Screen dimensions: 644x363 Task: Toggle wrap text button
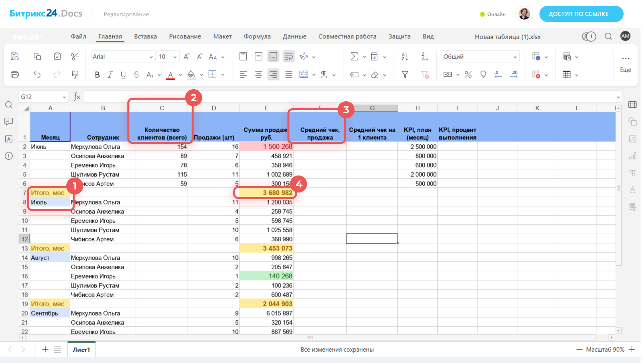288,56
